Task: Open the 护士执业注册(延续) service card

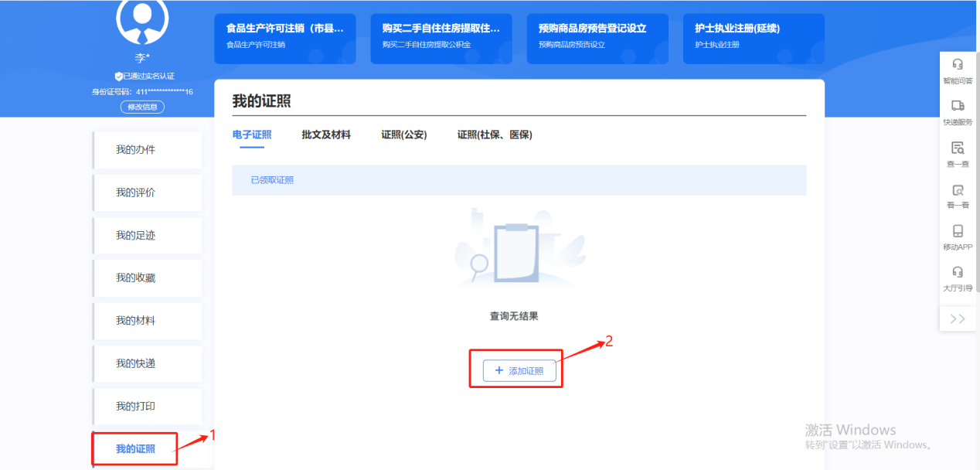Action: 751,39
